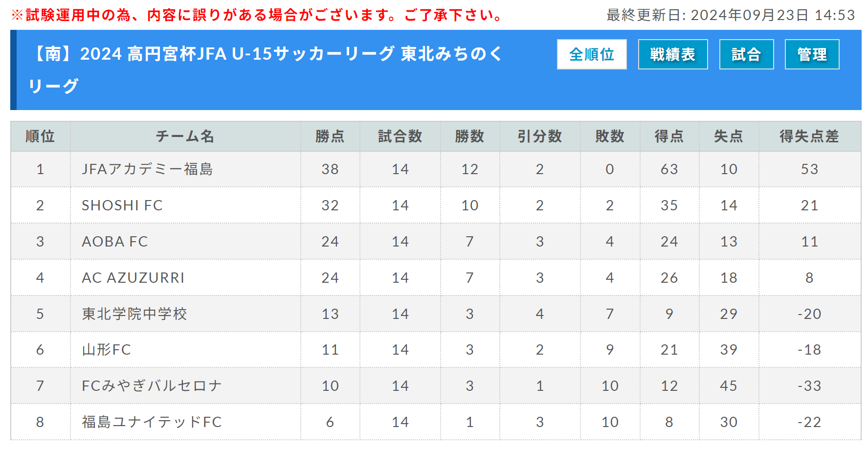
Task: Click the 失点 column header
Action: tap(729, 136)
